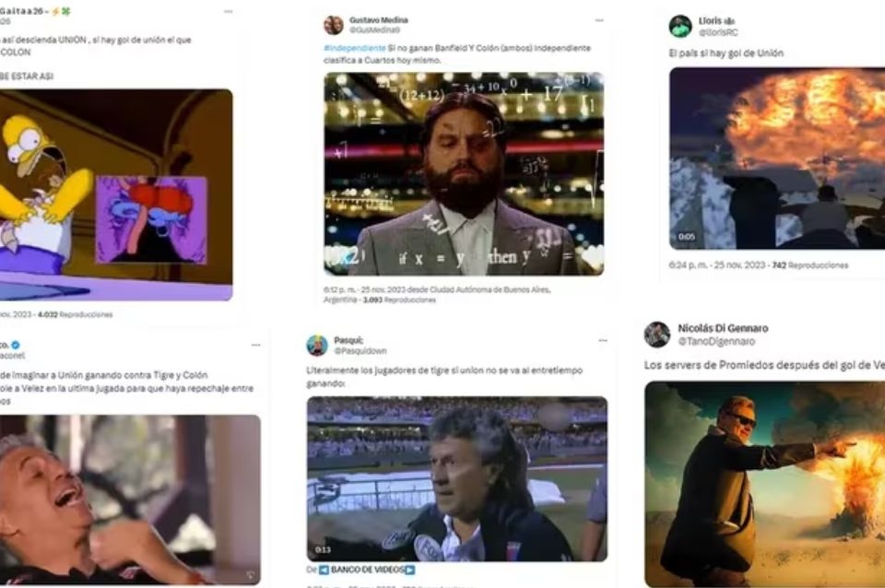Click the verified badge on bottom-left tweet
Viewport: 885px width, 588px height.
[x=16, y=345]
